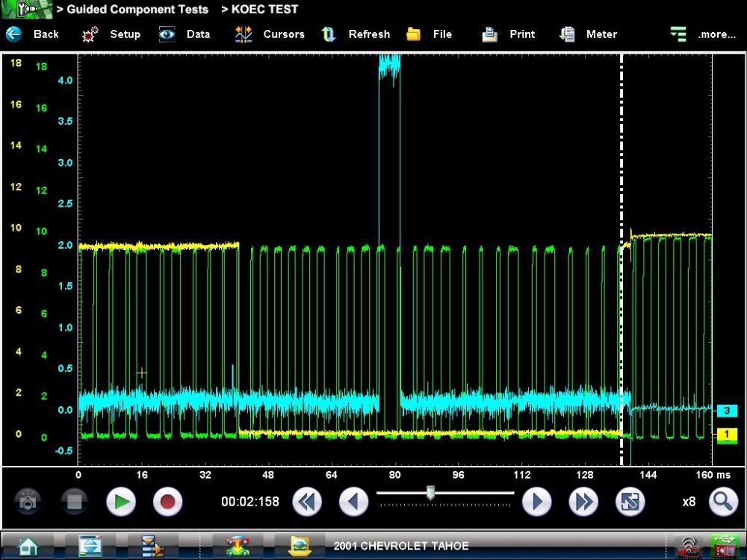This screenshot has height=560, width=747.
Task: Open the File menu
Action: (x=430, y=34)
